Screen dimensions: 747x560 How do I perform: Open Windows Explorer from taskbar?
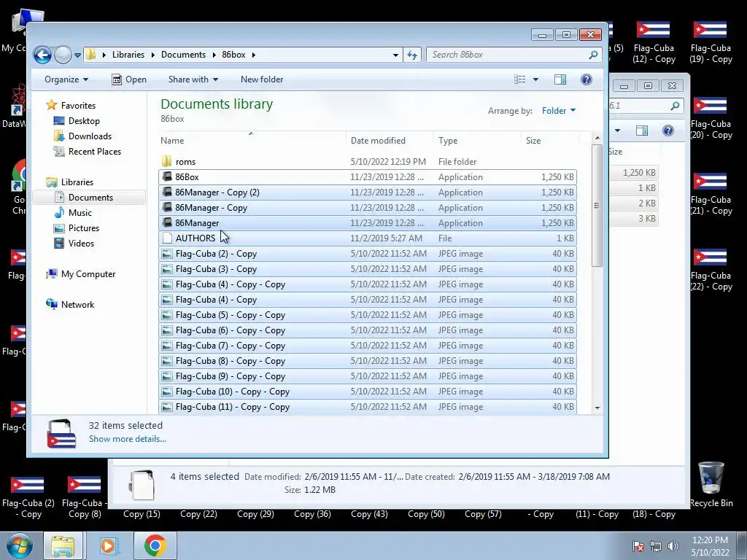pyautogui.click(x=63, y=545)
